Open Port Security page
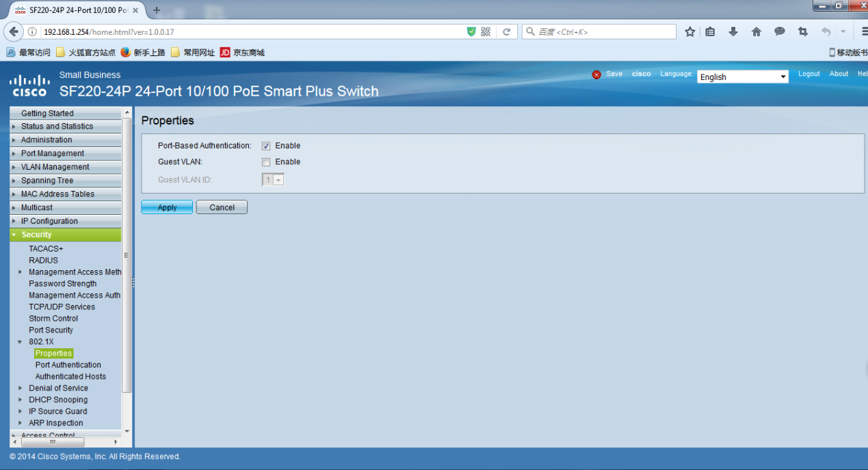The height and width of the screenshot is (470, 868). 51,330
